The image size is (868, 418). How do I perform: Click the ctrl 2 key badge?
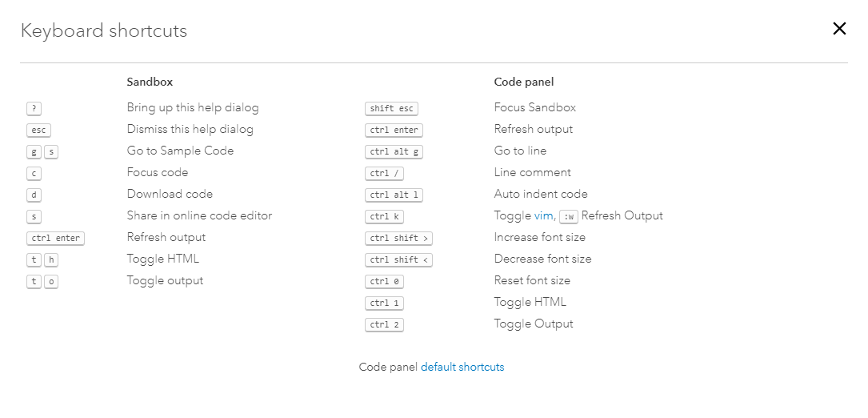[384, 324]
